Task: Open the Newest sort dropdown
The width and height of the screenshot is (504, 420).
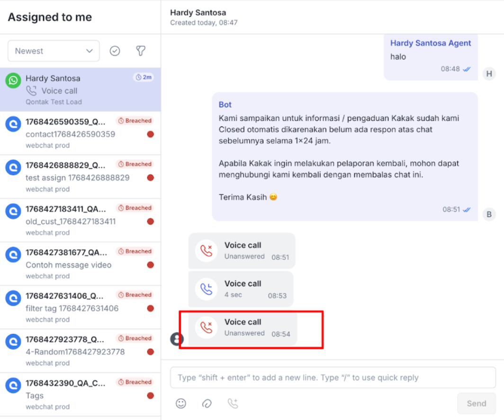Action: click(54, 51)
